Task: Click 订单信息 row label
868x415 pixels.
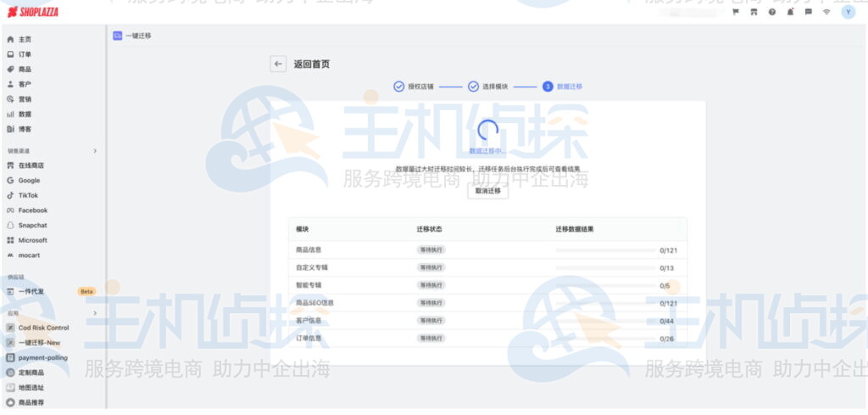Action: tap(309, 339)
